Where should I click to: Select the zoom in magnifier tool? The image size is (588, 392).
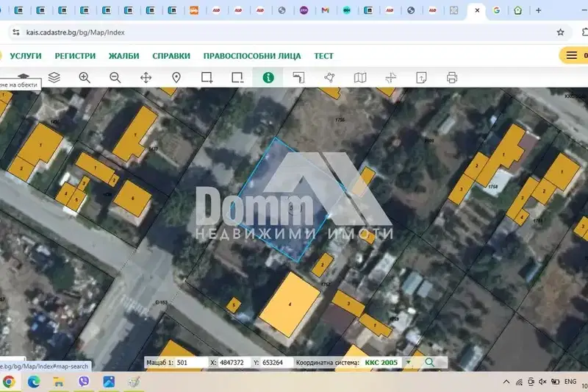pyautogui.click(x=85, y=78)
